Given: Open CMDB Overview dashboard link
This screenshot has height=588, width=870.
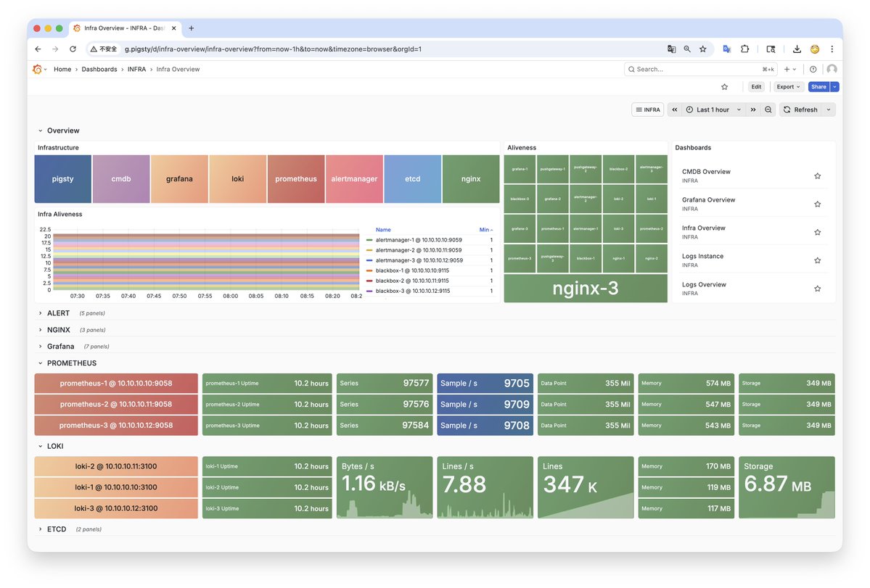Looking at the screenshot, I should point(706,172).
